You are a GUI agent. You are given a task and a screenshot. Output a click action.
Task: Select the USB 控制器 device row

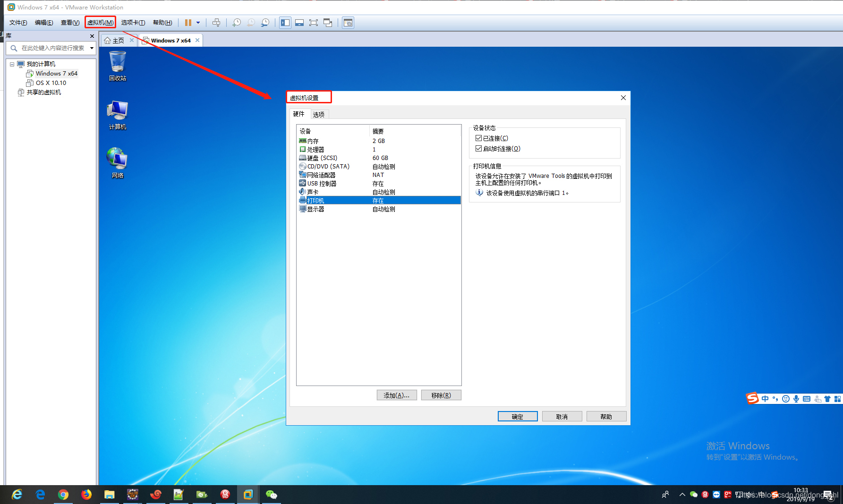[379, 184]
